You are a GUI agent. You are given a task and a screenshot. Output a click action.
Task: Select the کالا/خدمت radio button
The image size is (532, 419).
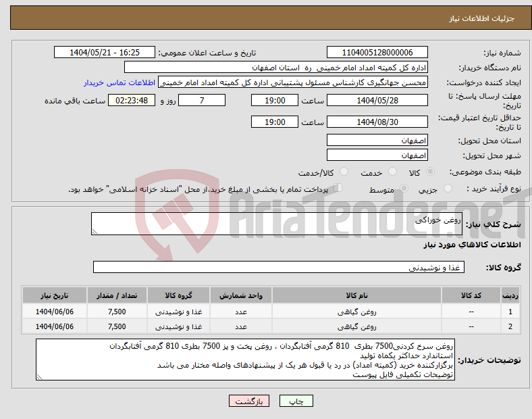point(344,172)
